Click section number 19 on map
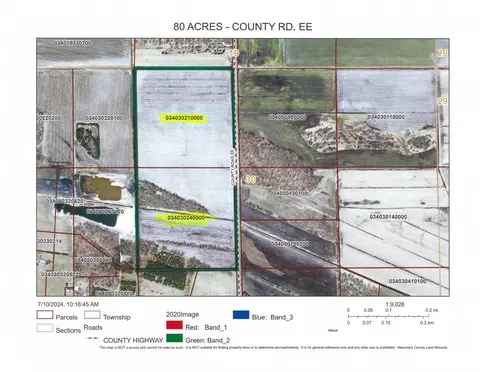This screenshot has width=480, height=372. pyautogui.click(x=234, y=53)
